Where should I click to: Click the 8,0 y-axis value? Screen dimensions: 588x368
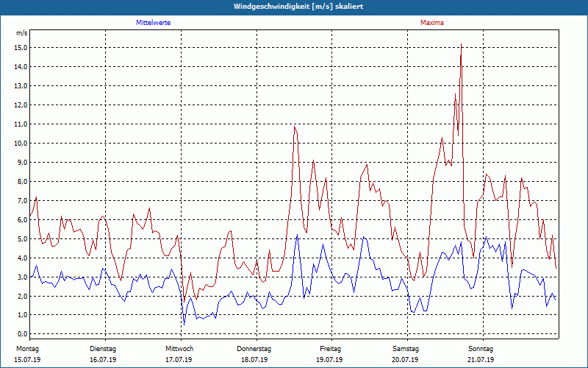[22, 182]
